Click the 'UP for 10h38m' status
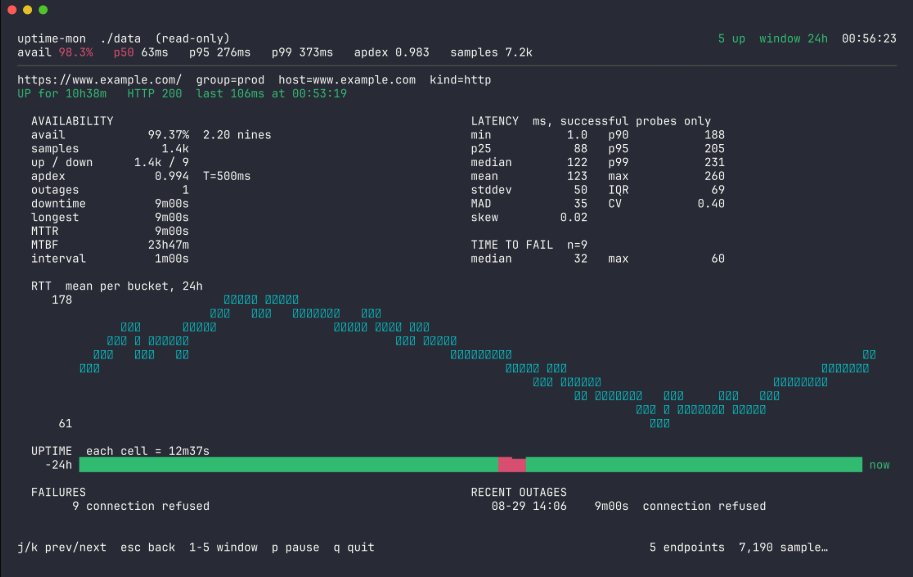913x577 pixels. [x=62, y=94]
